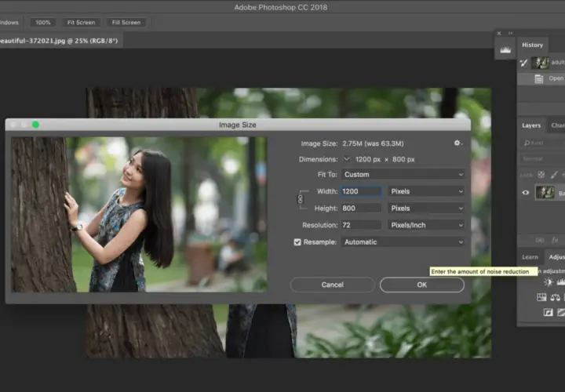The height and width of the screenshot is (392, 565).
Task: Switch to the Learn tab
Action: tap(530, 257)
